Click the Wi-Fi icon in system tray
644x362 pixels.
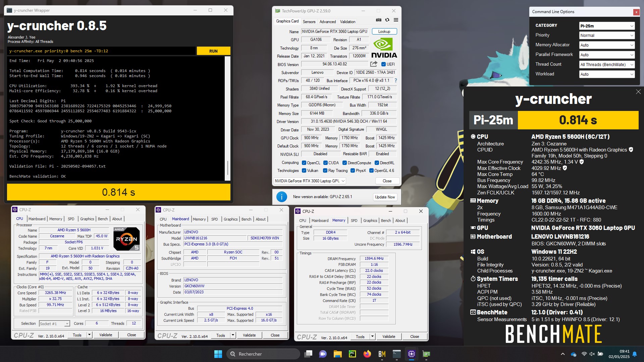[584, 354]
